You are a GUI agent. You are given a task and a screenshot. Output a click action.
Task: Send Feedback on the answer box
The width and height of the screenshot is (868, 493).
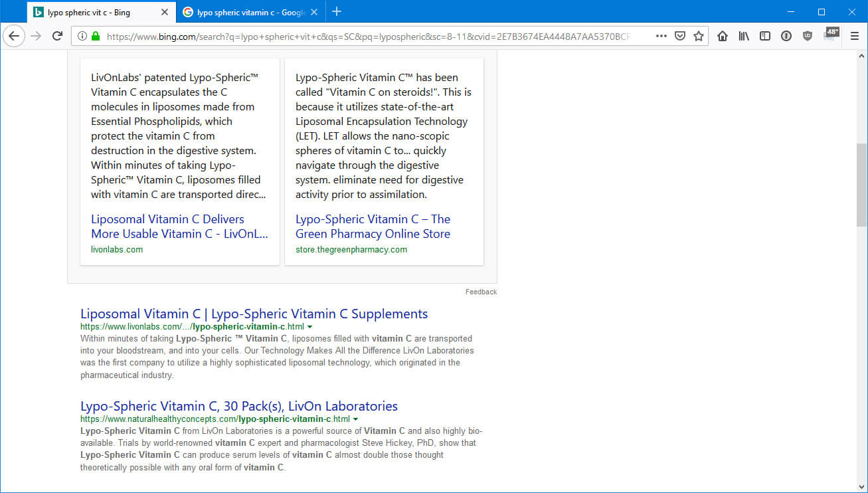click(481, 292)
